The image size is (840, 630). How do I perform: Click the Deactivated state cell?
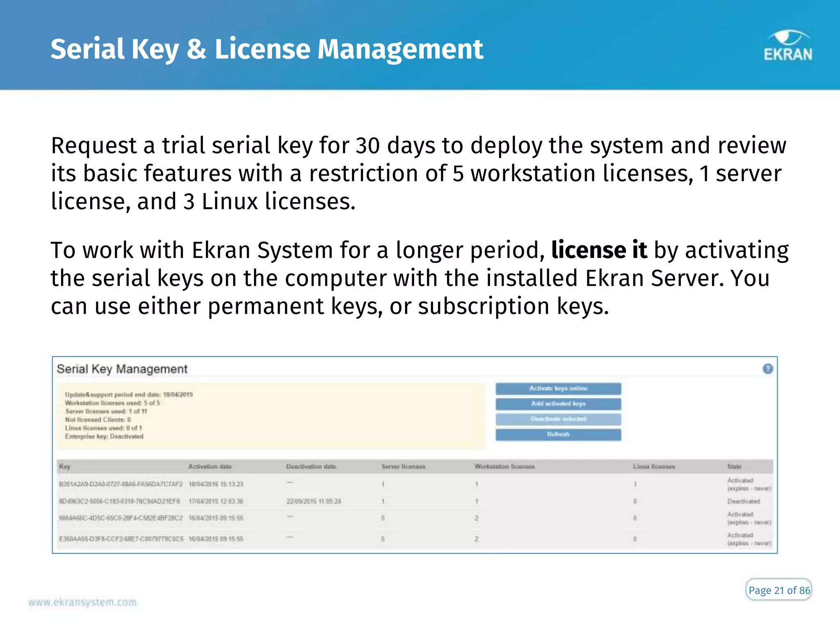point(744,501)
